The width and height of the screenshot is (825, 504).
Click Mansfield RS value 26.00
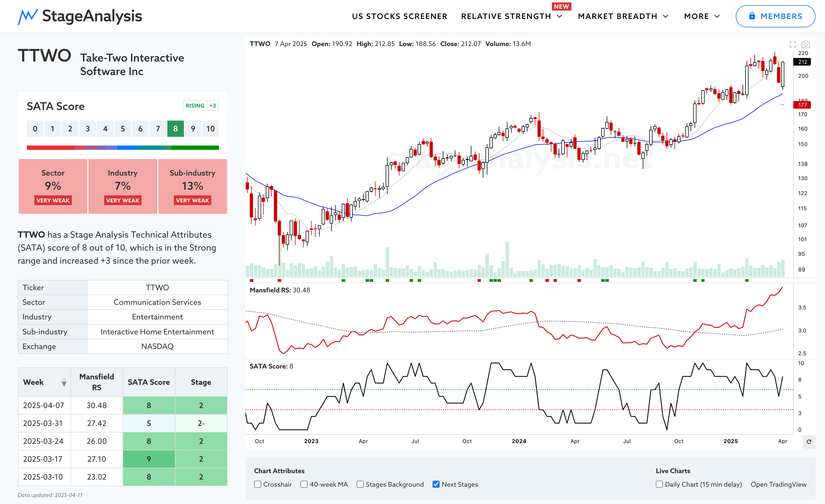(97, 441)
